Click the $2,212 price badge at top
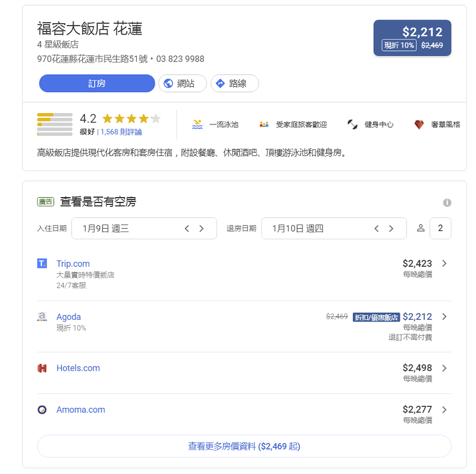This screenshot has height=474, width=476. tap(412, 38)
